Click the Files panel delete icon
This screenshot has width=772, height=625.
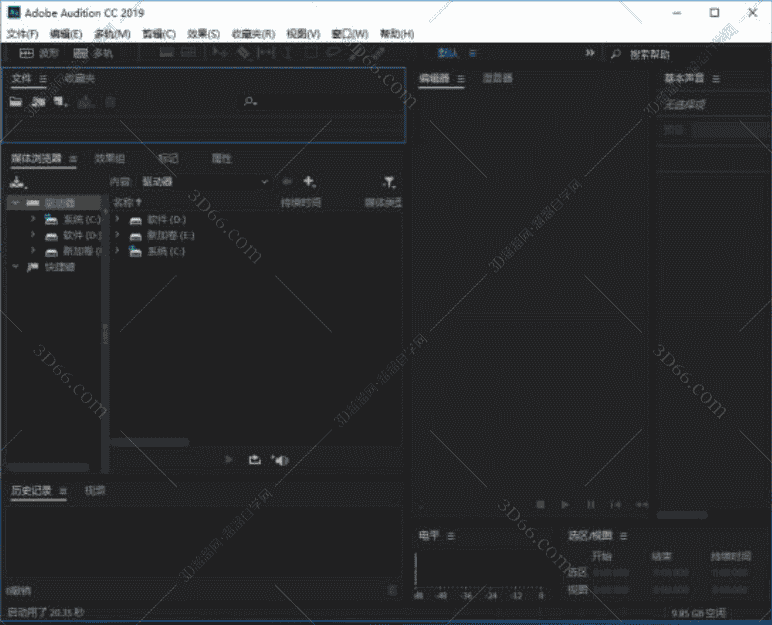[110, 102]
